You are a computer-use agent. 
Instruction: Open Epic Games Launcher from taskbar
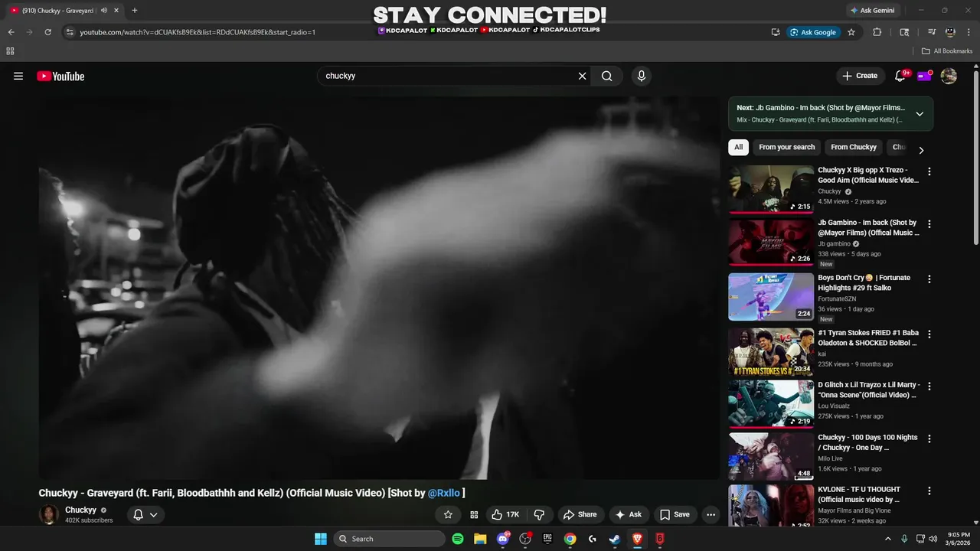click(x=547, y=539)
